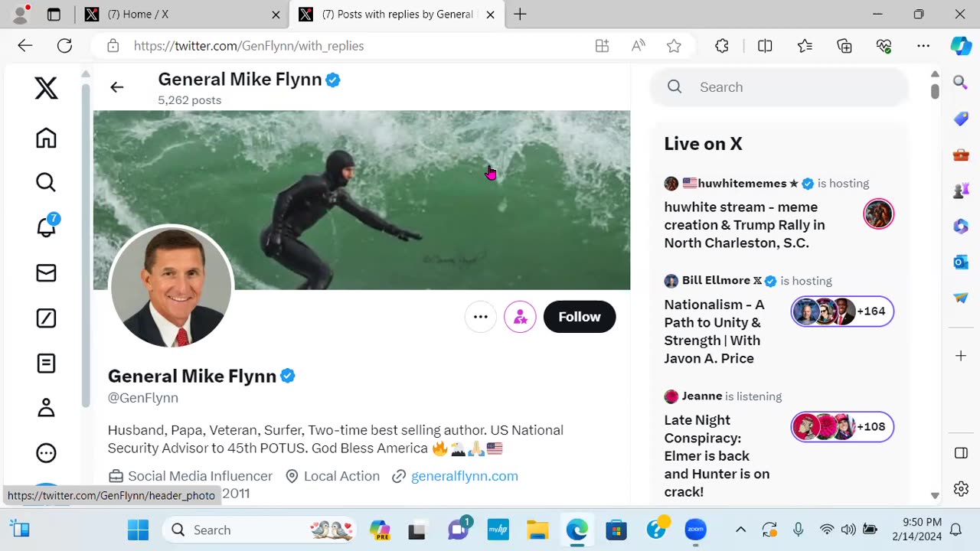Open Windows Start button

click(x=138, y=530)
